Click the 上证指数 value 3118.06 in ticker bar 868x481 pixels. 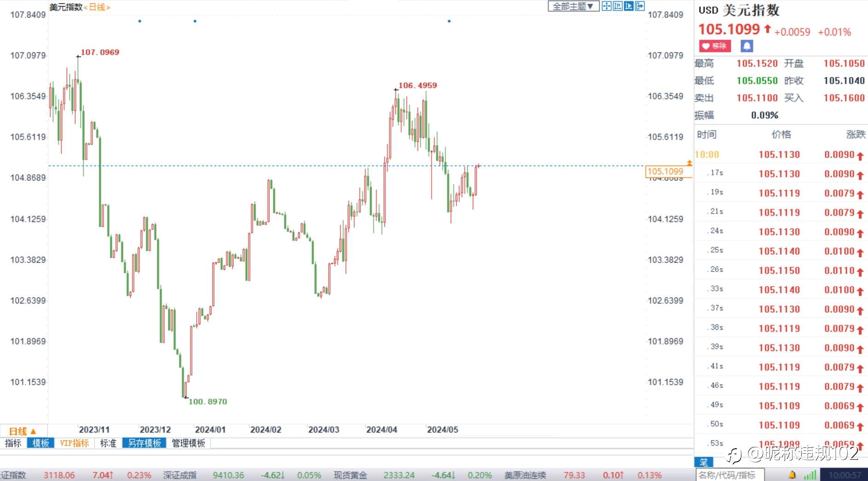[x=59, y=475]
